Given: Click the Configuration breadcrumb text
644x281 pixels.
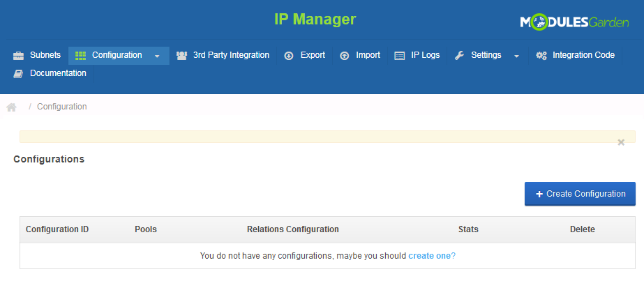Looking at the screenshot, I should coord(62,107).
